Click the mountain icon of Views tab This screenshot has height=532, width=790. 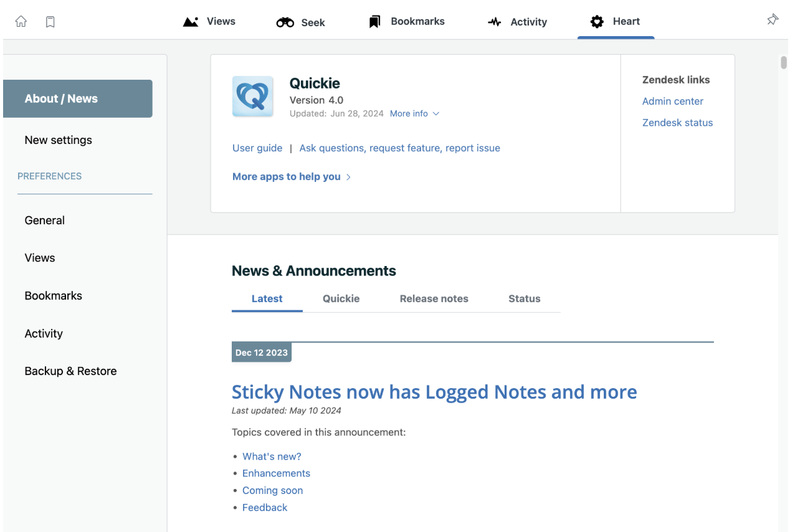191,22
